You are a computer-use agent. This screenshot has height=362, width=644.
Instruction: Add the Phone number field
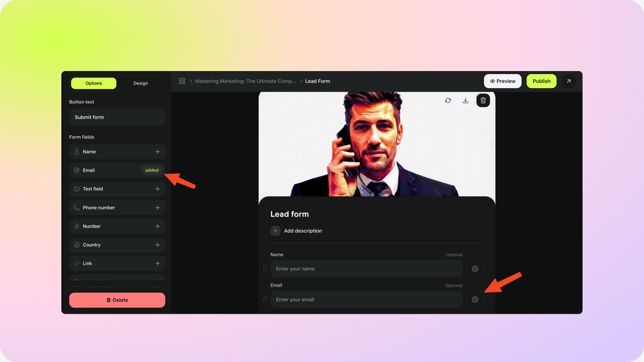click(157, 208)
